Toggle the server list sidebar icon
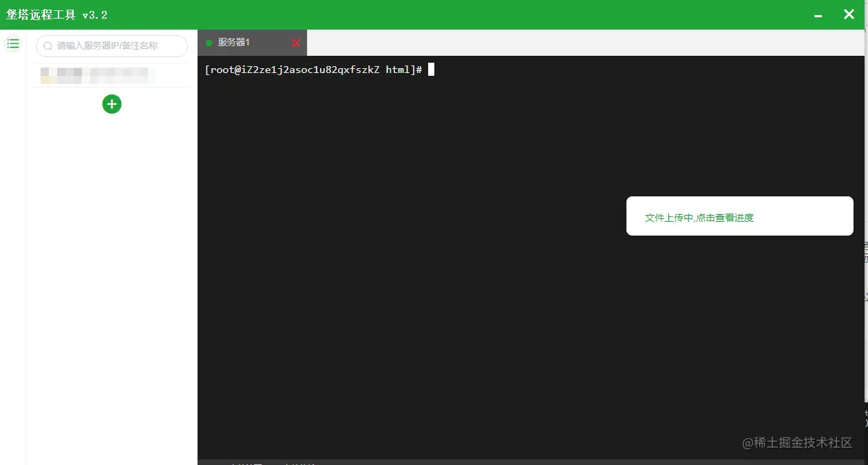This screenshot has width=868, height=465. click(12, 44)
